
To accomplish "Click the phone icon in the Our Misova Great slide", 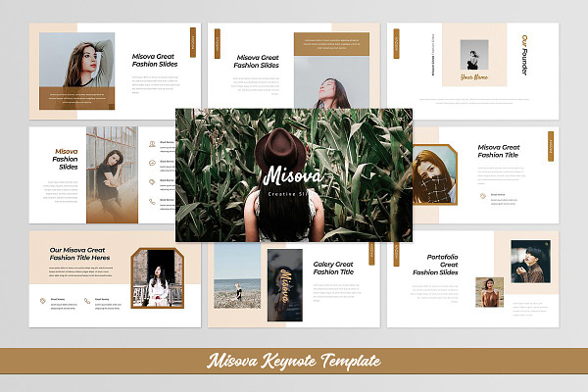I will click(87, 301).
